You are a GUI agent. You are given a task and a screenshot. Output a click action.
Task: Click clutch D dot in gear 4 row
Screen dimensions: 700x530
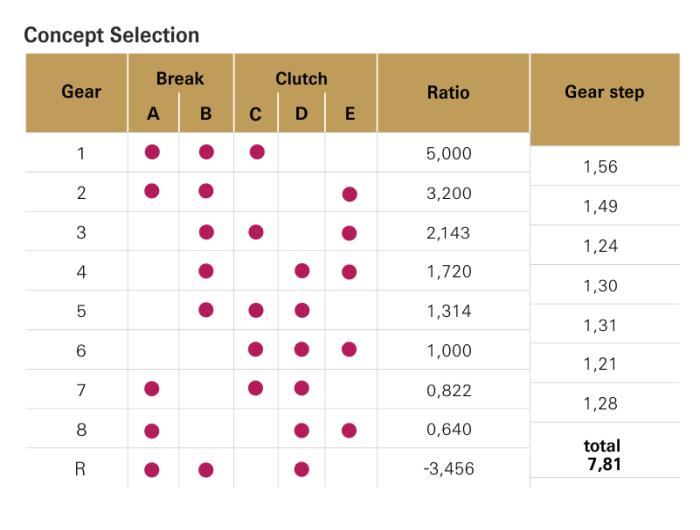click(302, 271)
